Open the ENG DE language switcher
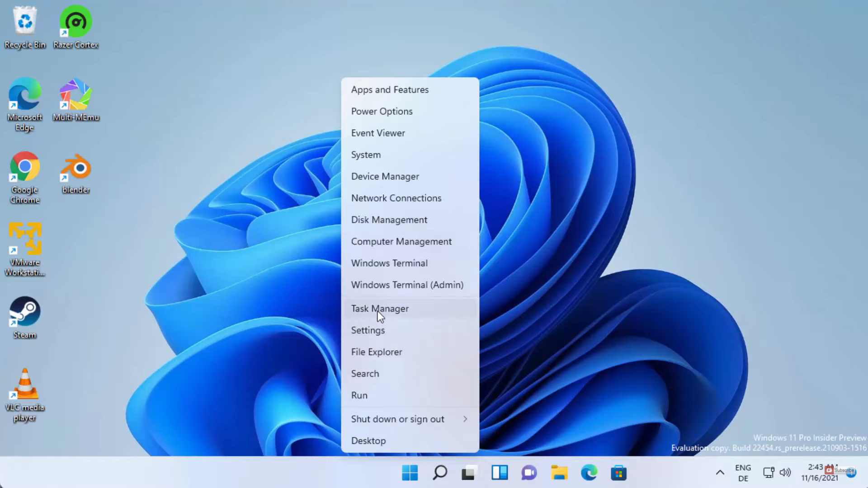 [743, 473]
